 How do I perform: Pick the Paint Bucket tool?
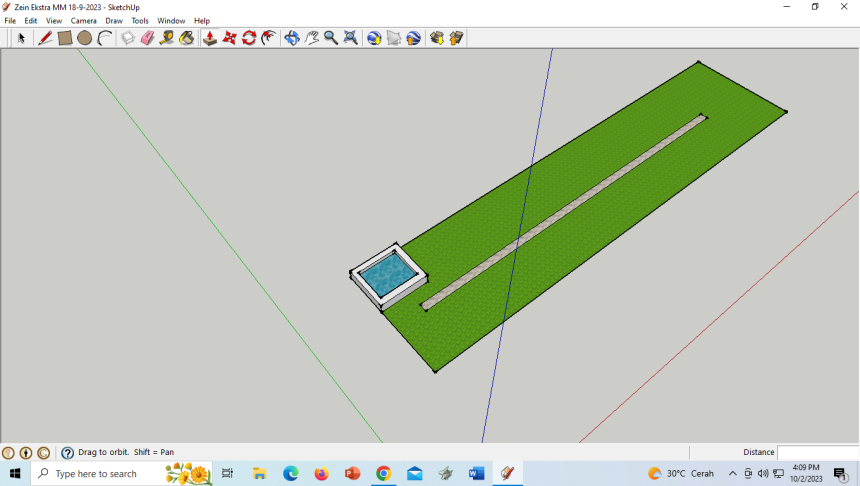[187, 38]
